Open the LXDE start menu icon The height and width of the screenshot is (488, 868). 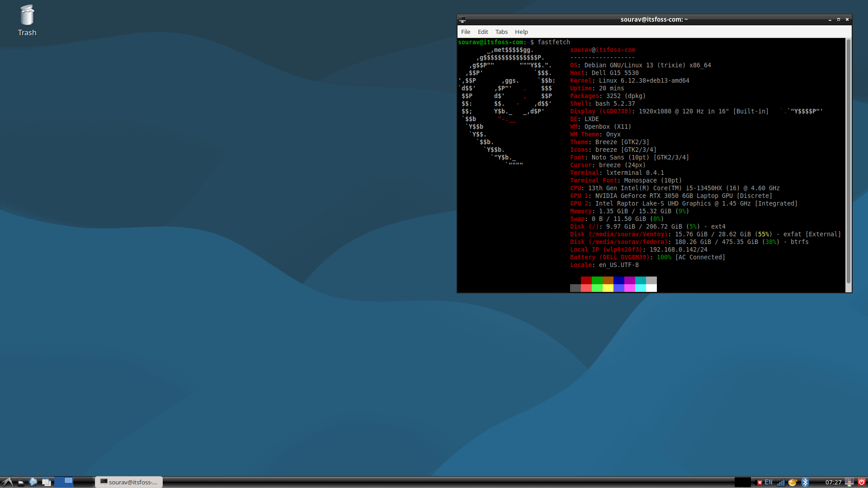point(7,482)
